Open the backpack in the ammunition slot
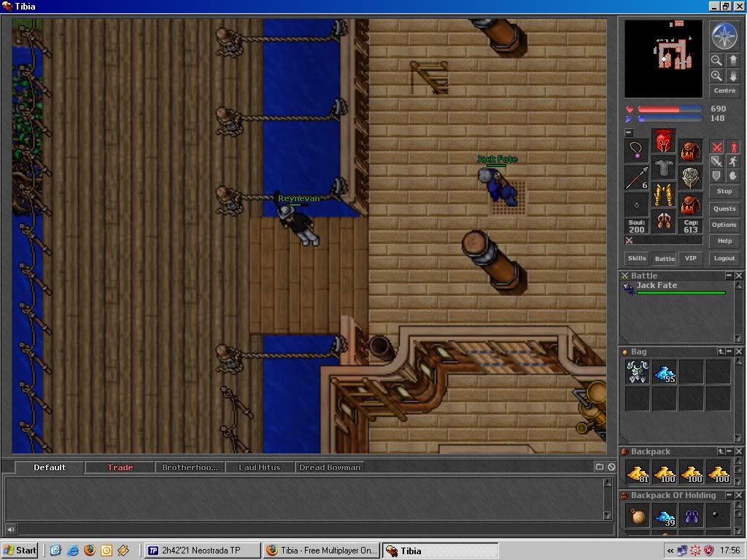The image size is (747, 560). 690,205
